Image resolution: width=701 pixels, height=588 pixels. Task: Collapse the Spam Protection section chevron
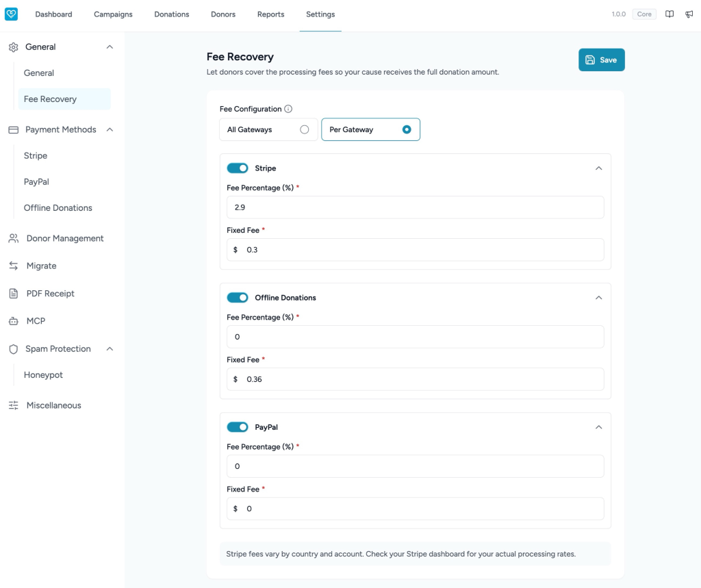point(110,349)
